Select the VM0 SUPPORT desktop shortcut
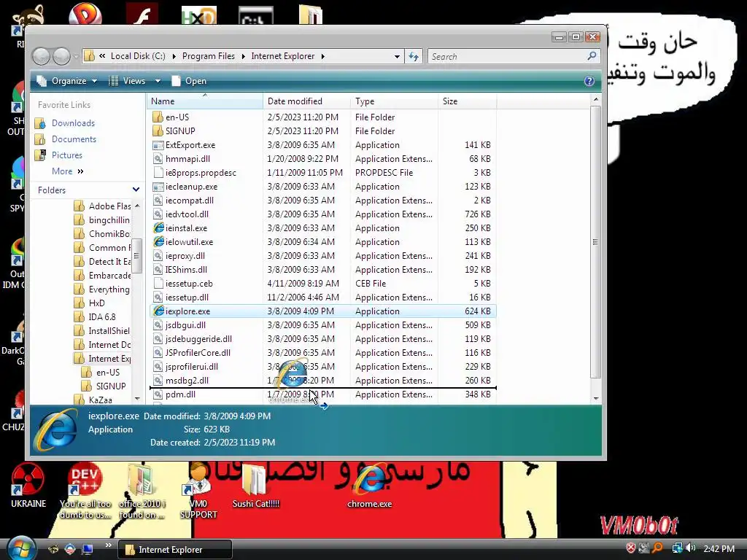Viewport: 747px width, 560px height. point(198,491)
